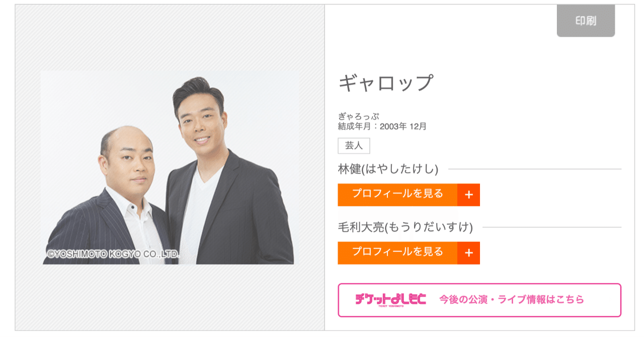Select the 芸人 category tag
644x338 pixels.
click(x=354, y=146)
